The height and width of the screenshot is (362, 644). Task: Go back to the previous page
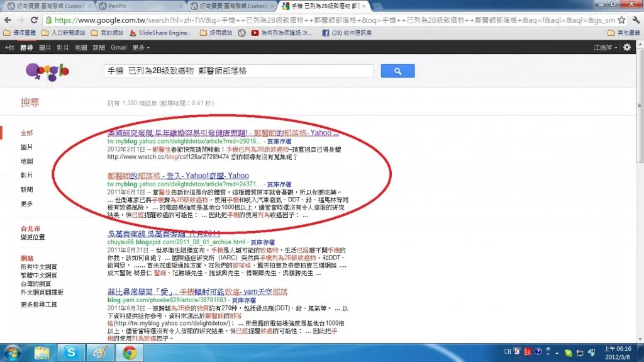click(x=8, y=20)
